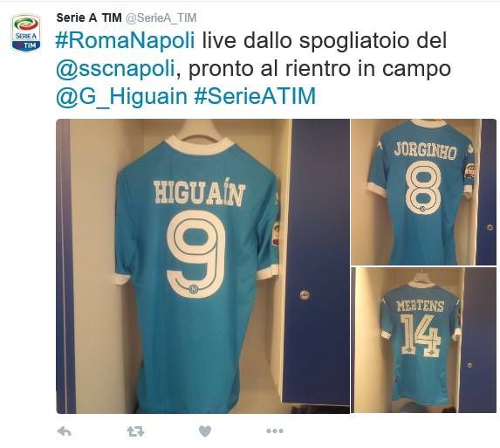Open the @G_Higuain profile mention
500x448 pixels.
tap(121, 96)
